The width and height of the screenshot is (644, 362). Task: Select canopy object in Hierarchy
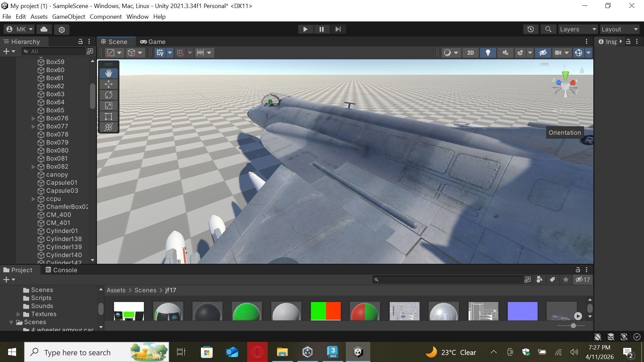57,175
